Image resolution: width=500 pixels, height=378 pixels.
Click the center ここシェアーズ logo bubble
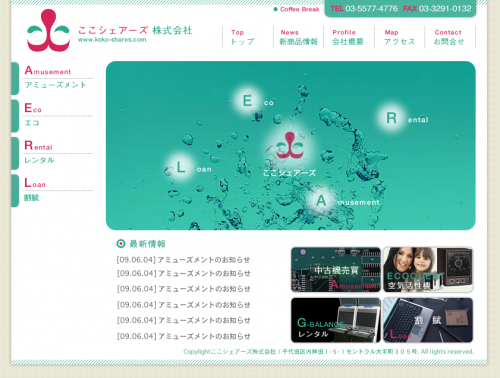click(x=289, y=146)
